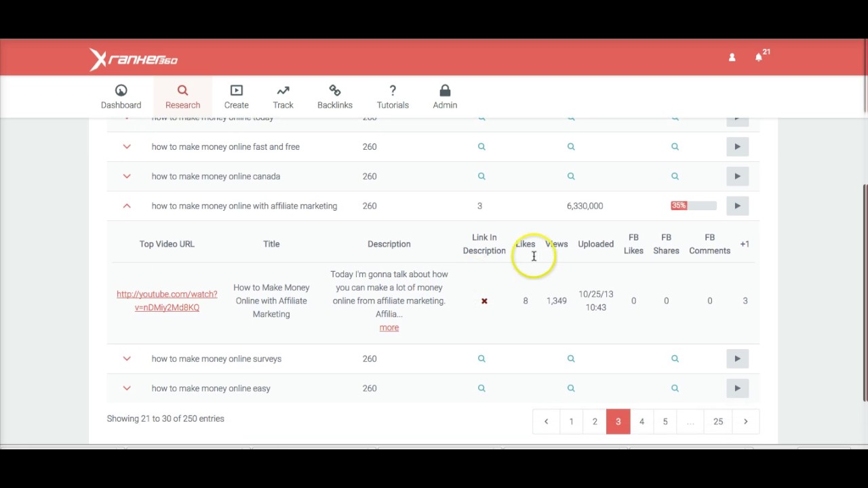Click play button for 'surveys' row

(x=737, y=359)
